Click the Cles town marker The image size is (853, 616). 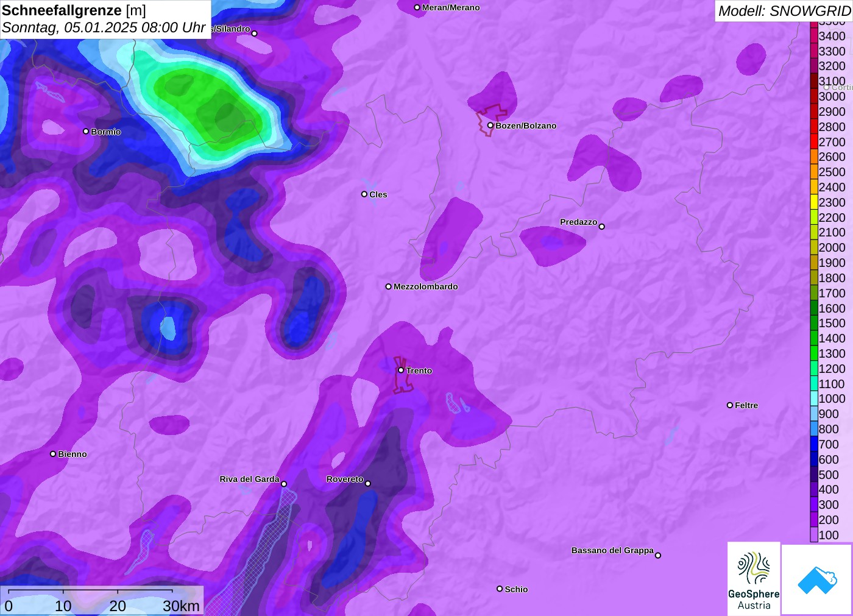click(x=364, y=194)
